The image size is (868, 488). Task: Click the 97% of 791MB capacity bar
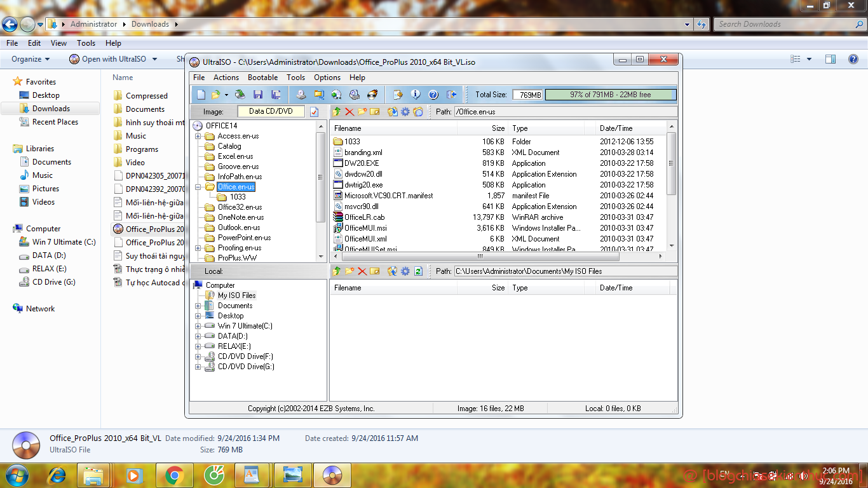pos(610,95)
